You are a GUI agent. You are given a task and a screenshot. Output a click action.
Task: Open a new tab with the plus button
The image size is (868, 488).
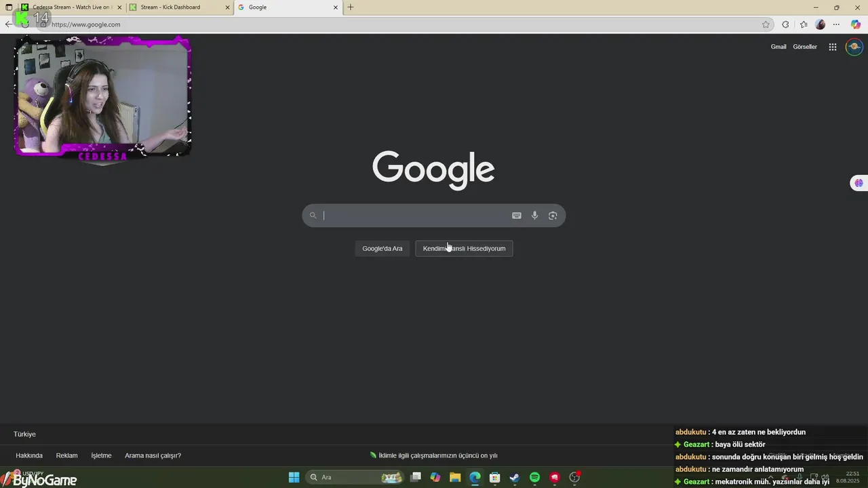(x=351, y=7)
